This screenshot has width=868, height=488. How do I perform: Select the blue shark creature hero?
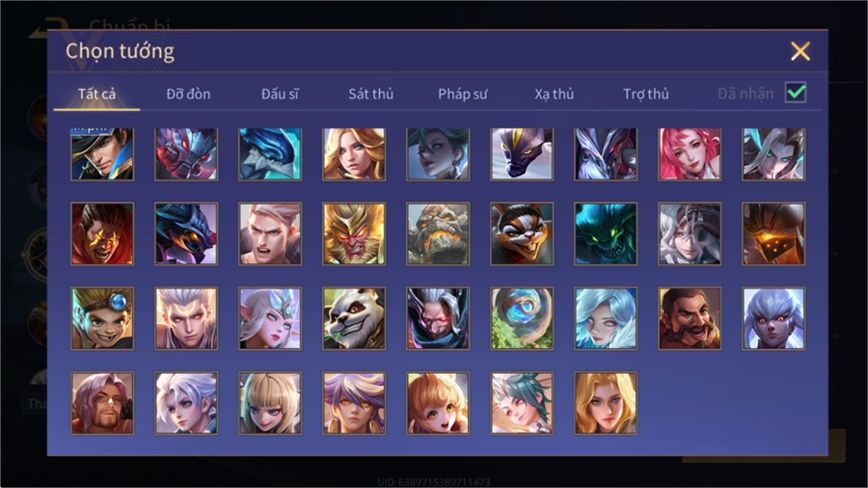[270, 154]
